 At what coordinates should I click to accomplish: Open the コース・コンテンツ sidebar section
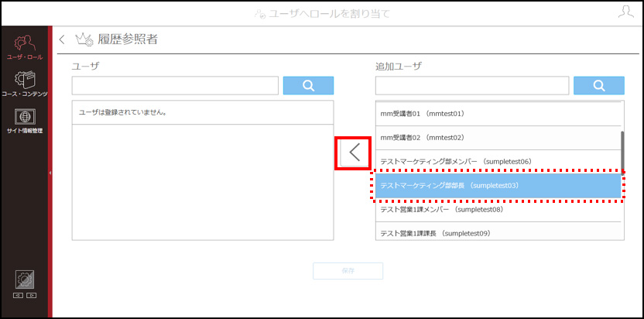click(25, 84)
